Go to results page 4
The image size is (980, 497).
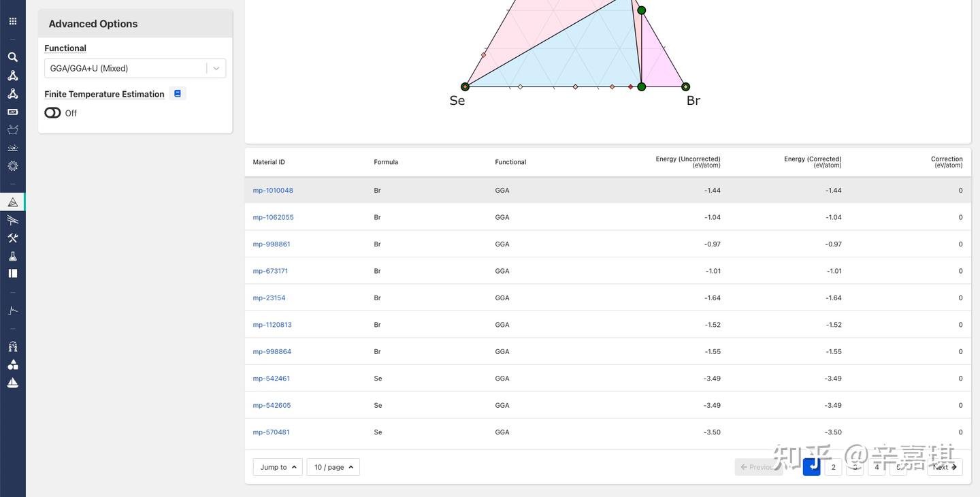877,467
